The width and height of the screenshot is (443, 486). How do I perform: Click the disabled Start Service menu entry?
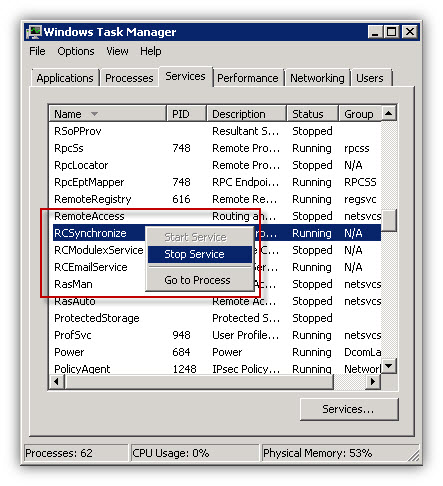(x=200, y=237)
